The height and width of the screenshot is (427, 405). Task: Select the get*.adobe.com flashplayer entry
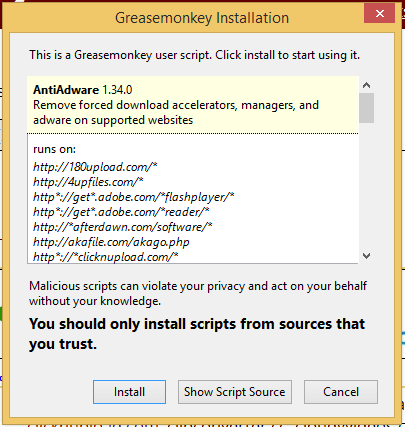pyautogui.click(x=134, y=197)
